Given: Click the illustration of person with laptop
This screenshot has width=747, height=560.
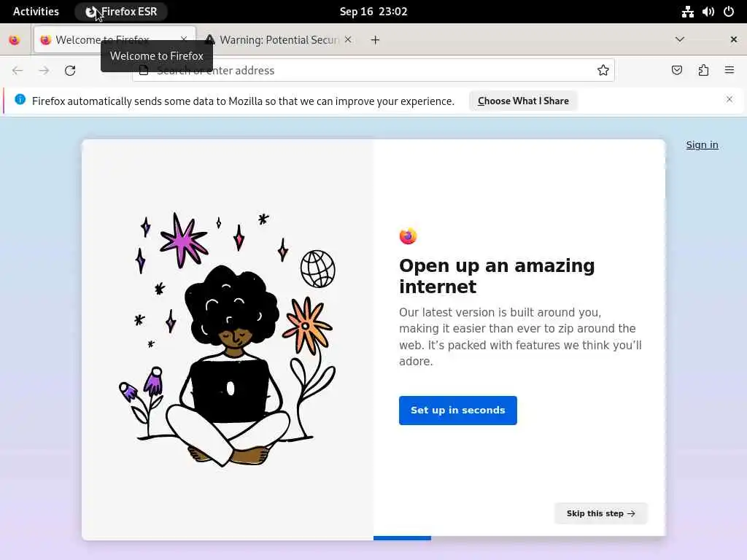Looking at the screenshot, I should [x=228, y=339].
